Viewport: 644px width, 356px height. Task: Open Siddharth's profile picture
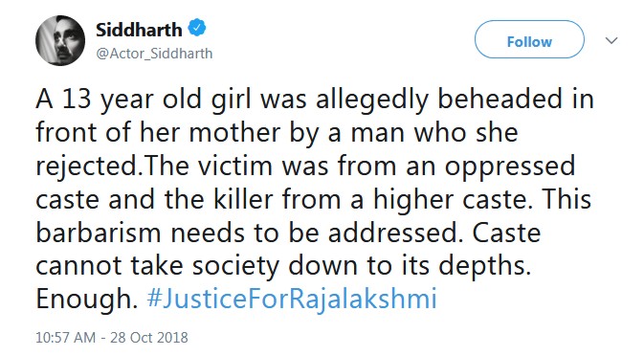[60, 40]
